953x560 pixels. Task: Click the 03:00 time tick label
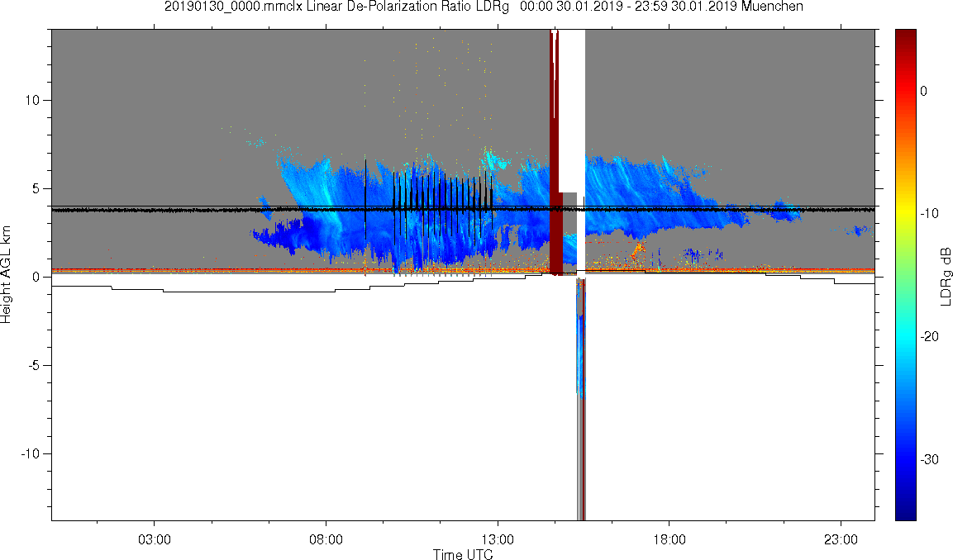pyautogui.click(x=155, y=539)
